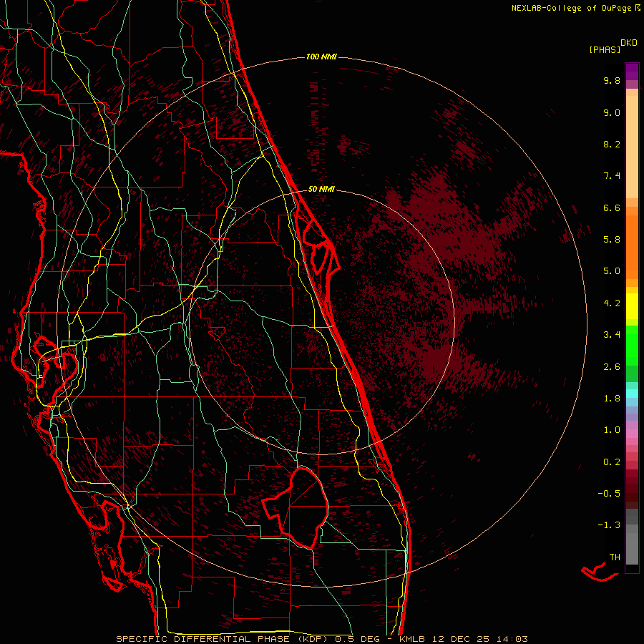Select the 6.6 legend value
This screenshot has height=644, width=644.
coord(612,208)
